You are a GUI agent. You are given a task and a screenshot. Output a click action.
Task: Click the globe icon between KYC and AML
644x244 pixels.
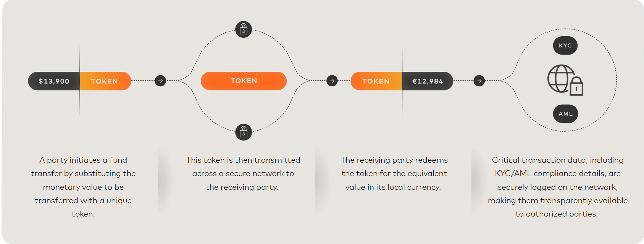point(560,78)
